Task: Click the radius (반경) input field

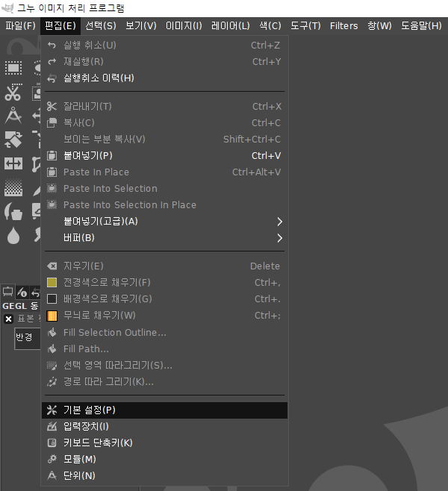Action: [28, 339]
